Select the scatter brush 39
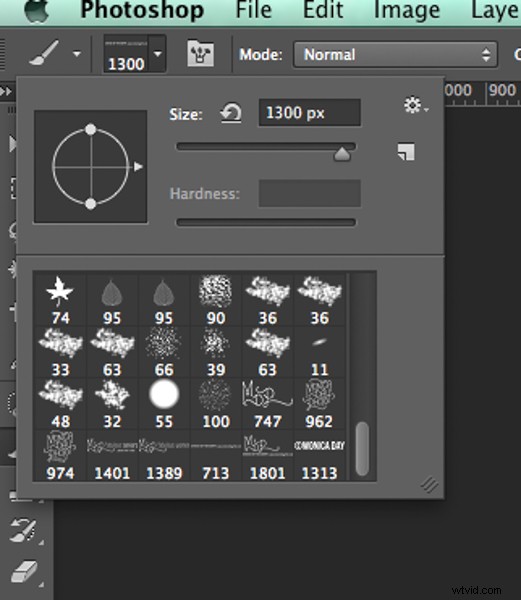 click(x=216, y=352)
